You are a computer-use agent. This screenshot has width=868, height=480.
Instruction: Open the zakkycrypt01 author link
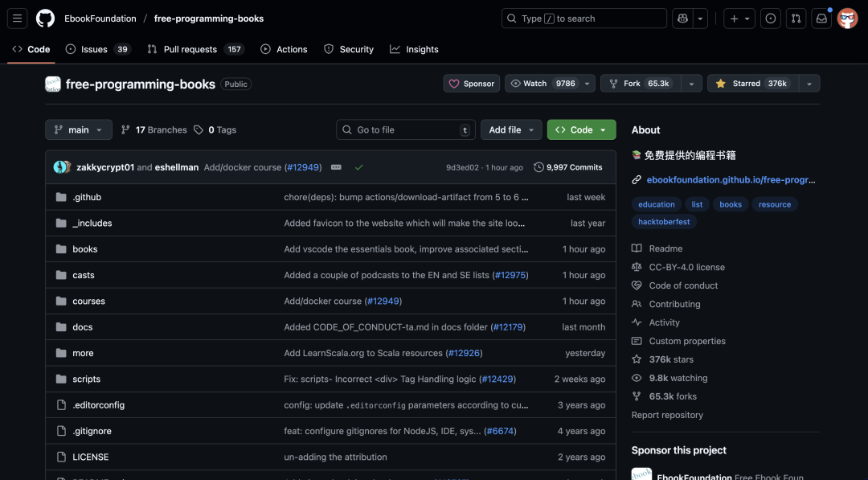[105, 167]
